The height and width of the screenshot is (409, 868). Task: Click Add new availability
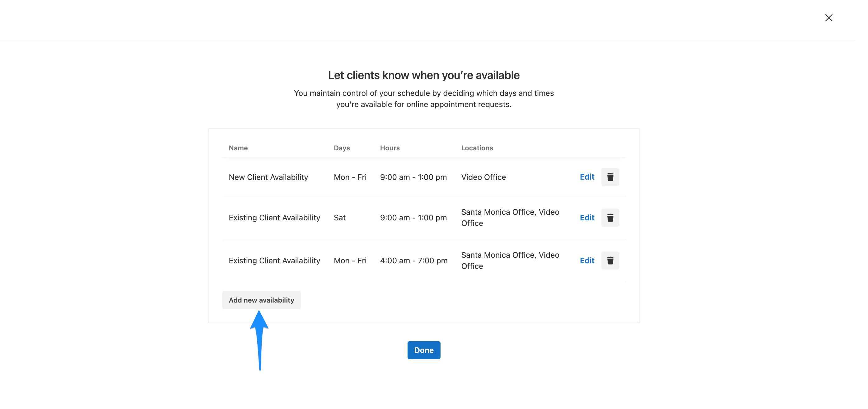tap(261, 300)
